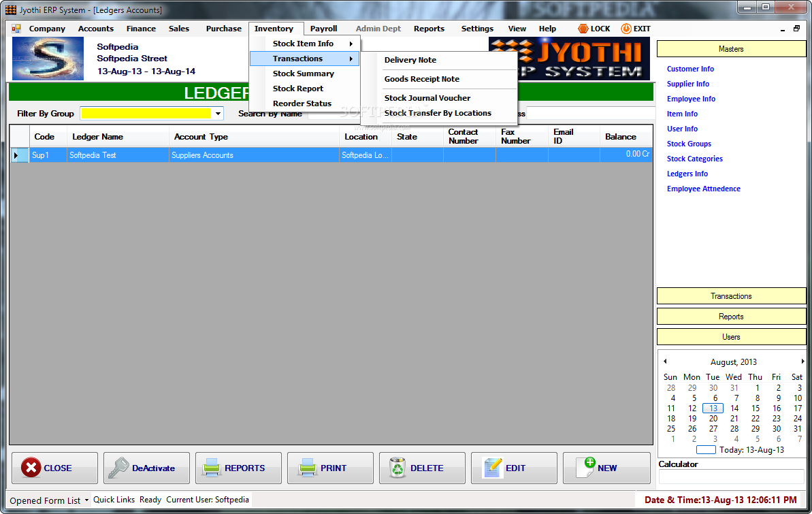Minimize the inner Ledgers form
Viewport: 812px width, 514px height.
(x=783, y=30)
